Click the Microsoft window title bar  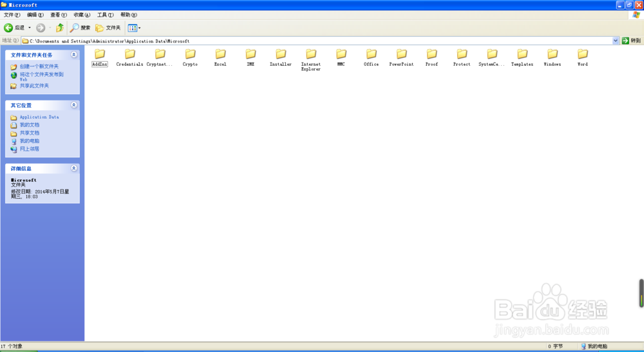click(x=308, y=5)
